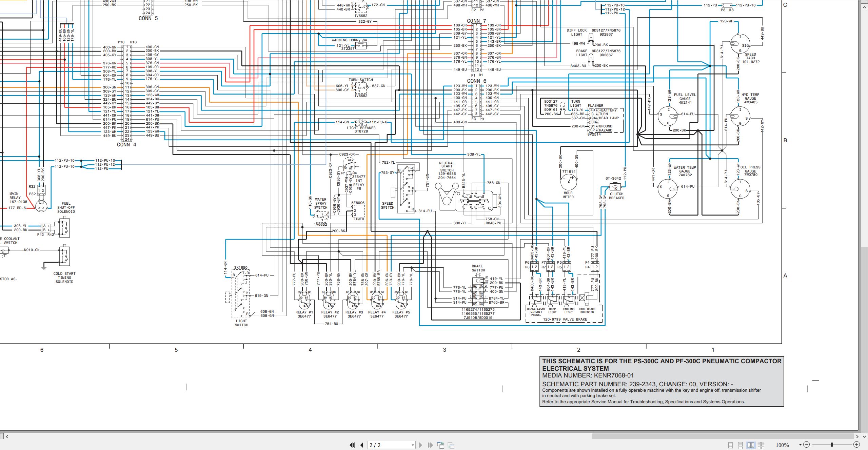The image size is (868, 450).
Task: Click the '120-9799 VALVE BRAKE' label
Action: pos(565,320)
